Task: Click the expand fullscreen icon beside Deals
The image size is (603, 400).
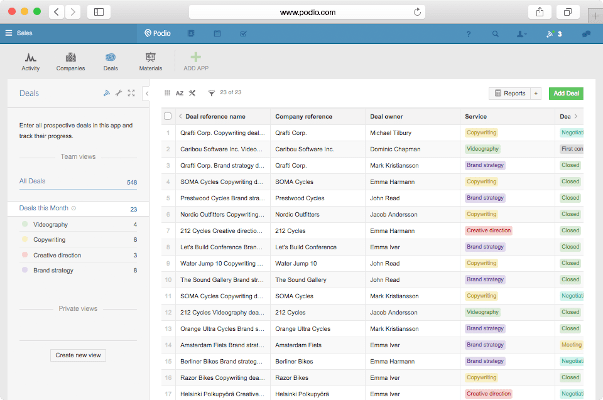Action: coord(131,93)
